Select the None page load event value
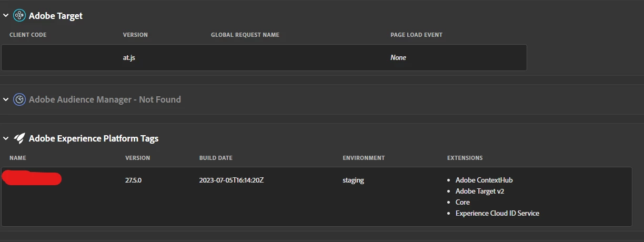The image size is (644, 242). click(x=398, y=57)
